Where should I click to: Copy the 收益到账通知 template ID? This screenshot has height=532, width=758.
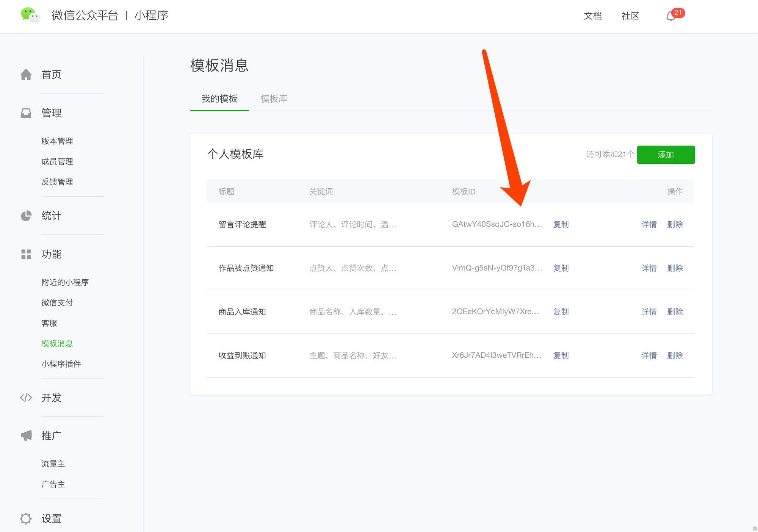tap(561, 355)
